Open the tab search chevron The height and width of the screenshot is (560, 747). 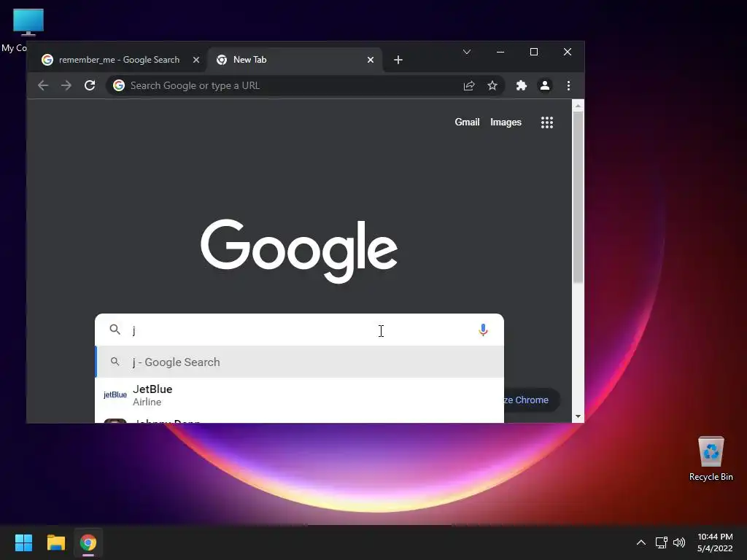(467, 52)
